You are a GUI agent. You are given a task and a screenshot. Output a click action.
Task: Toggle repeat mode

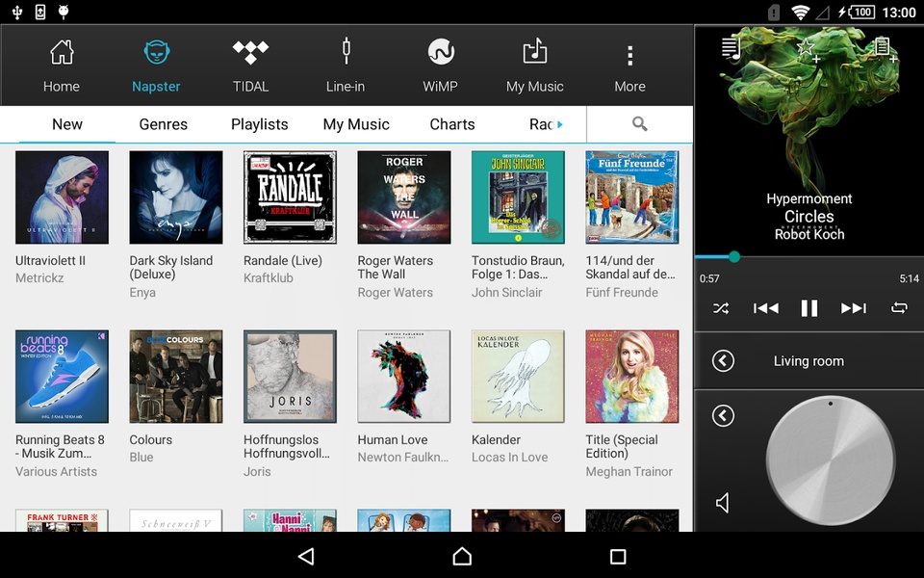899,308
